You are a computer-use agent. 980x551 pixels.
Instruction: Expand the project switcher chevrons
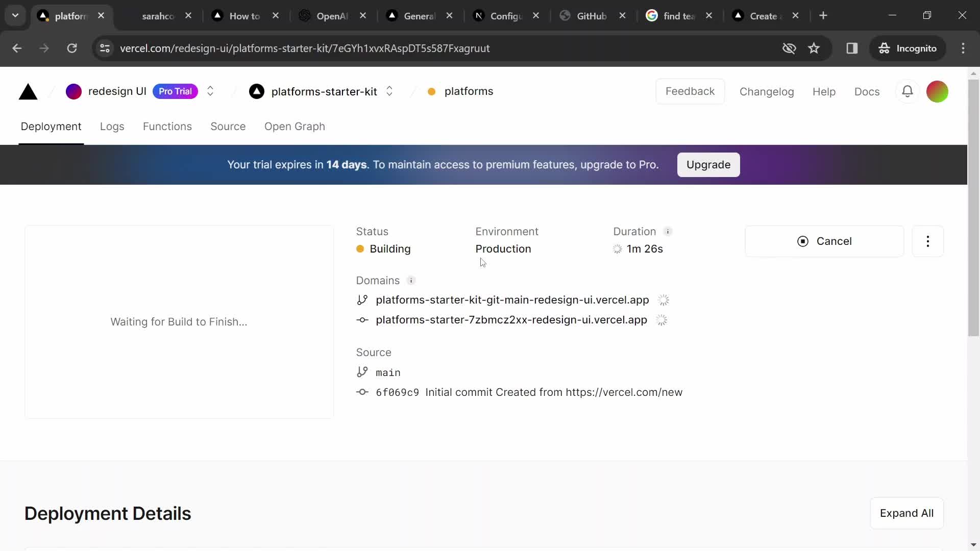pyautogui.click(x=389, y=91)
